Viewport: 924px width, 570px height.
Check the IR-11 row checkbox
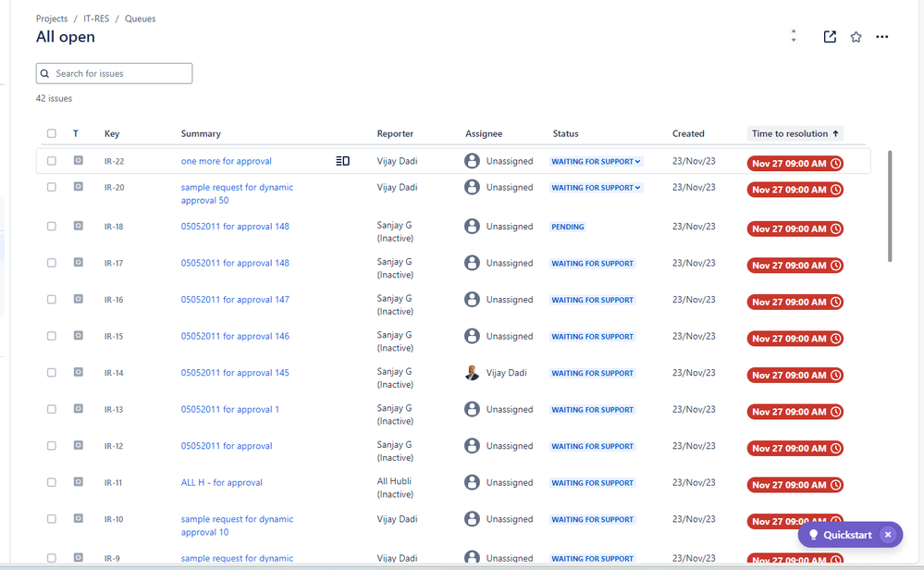click(52, 482)
